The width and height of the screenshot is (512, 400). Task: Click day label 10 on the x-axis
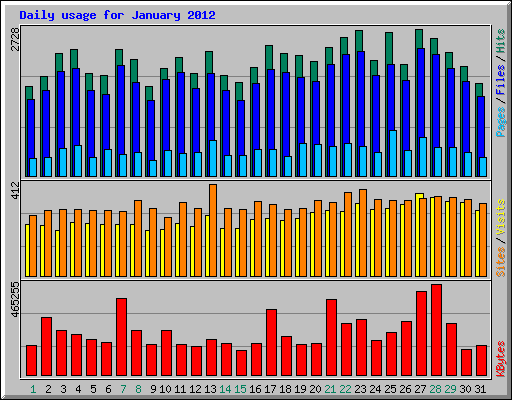(165, 389)
